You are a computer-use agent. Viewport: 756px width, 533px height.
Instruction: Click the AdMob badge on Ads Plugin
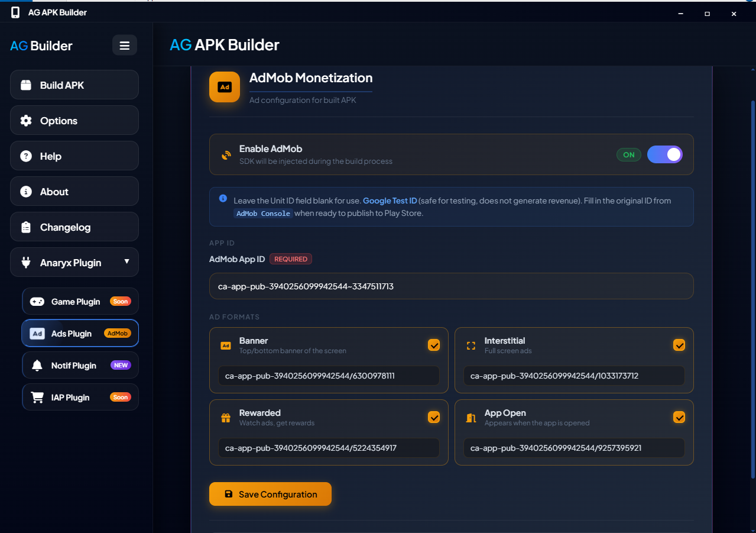(117, 334)
